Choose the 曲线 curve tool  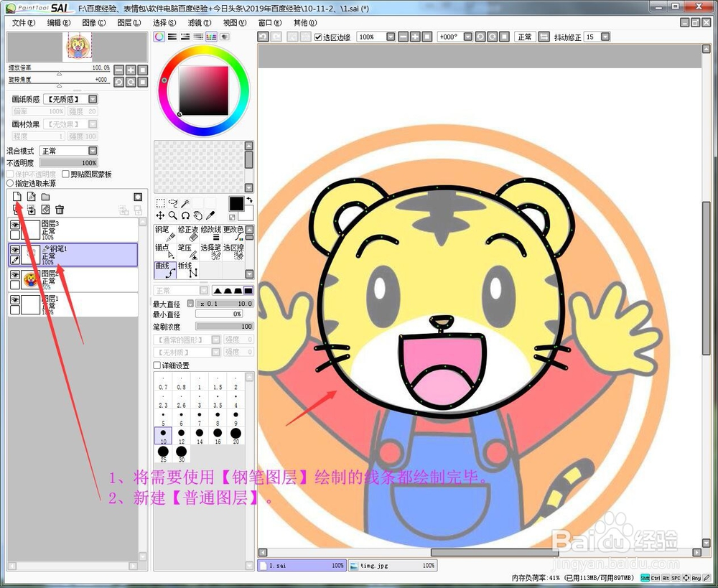pyautogui.click(x=165, y=270)
